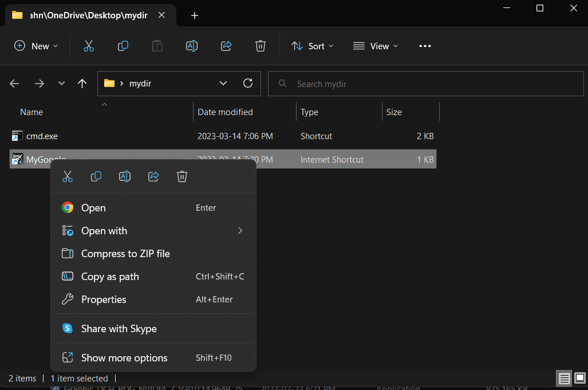The width and height of the screenshot is (588, 390).
Task: Expand the Open with submenu arrow
Action: point(240,231)
